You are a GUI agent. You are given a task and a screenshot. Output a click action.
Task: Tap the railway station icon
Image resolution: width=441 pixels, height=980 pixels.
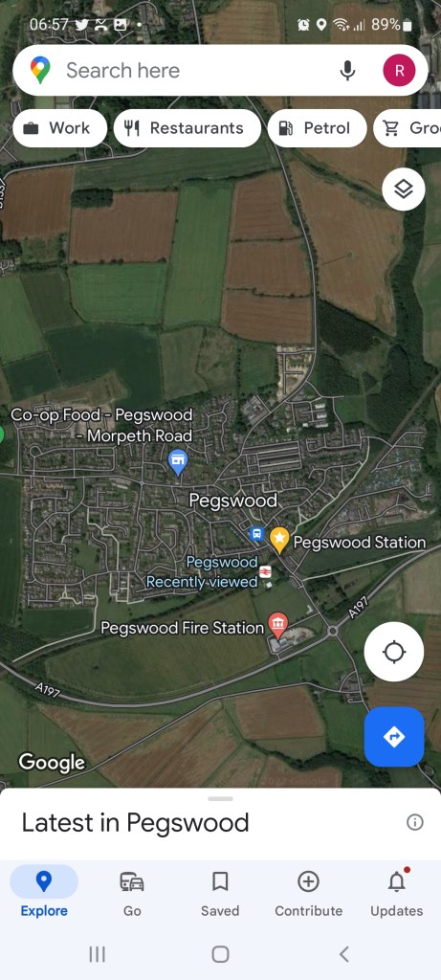tap(266, 571)
